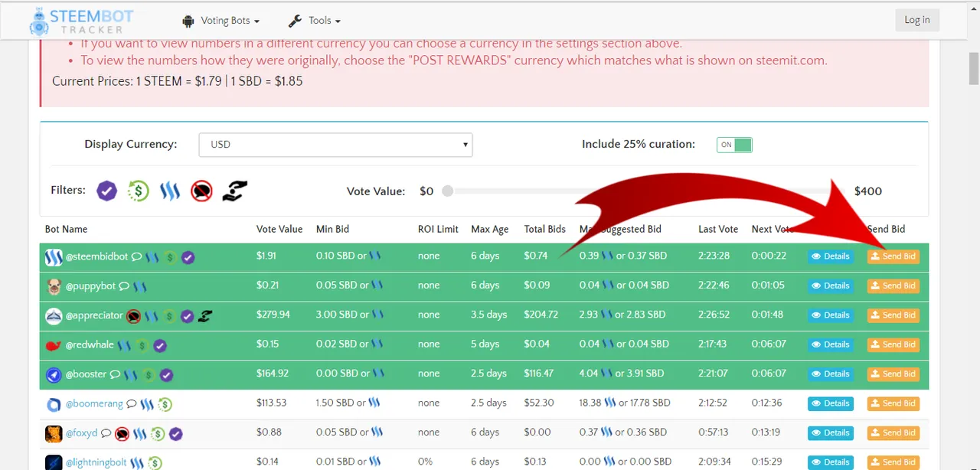Open the @boomerang bot link
The width and height of the screenshot is (980, 470).
94,403
